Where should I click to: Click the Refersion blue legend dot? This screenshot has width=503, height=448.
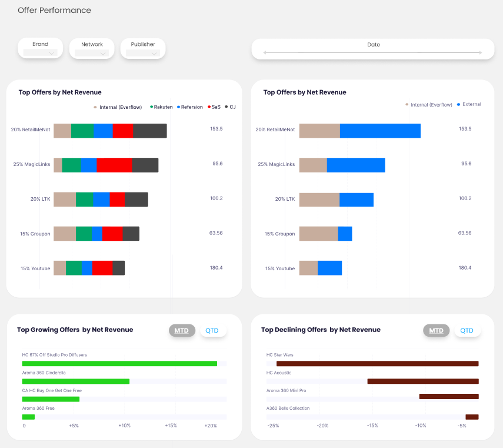pos(178,107)
